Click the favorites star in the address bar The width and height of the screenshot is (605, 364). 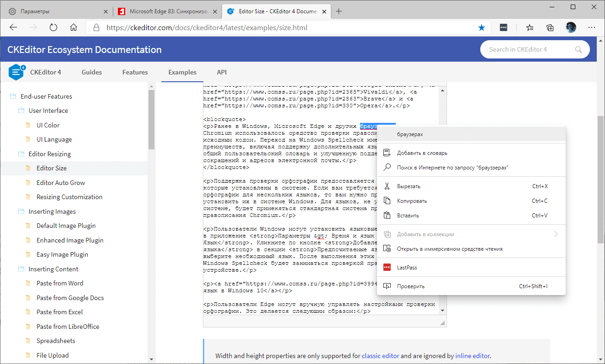point(482,27)
